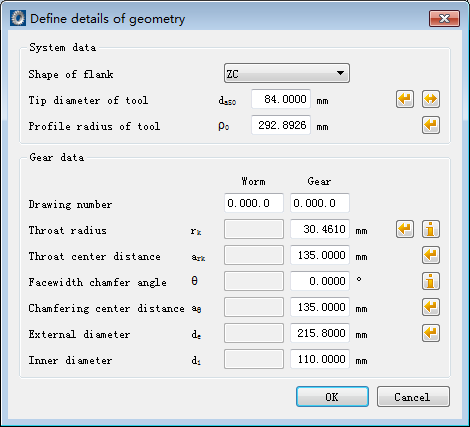This screenshot has height=427, width=470.
Task: Click the arrow icon beside Throat radius
Action: [405, 229]
